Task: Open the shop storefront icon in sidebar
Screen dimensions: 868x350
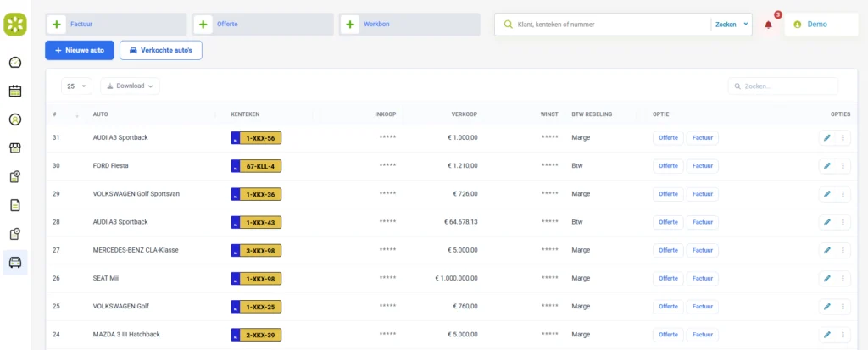Action: [15, 147]
